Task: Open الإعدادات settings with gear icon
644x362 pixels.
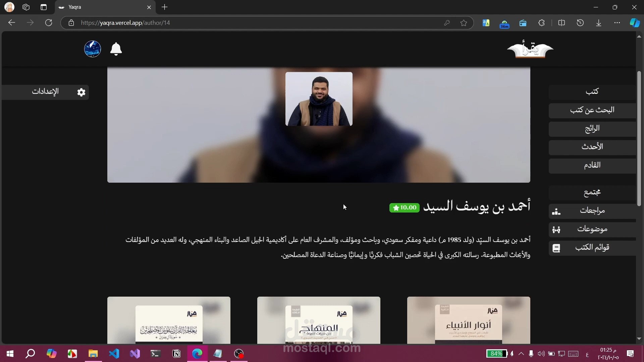Action: pos(45,92)
